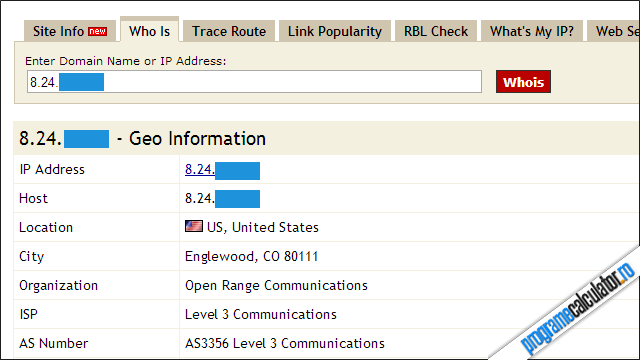The height and width of the screenshot is (360, 640).
Task: Click the 'Geo Information' heading
Action: (x=198, y=139)
